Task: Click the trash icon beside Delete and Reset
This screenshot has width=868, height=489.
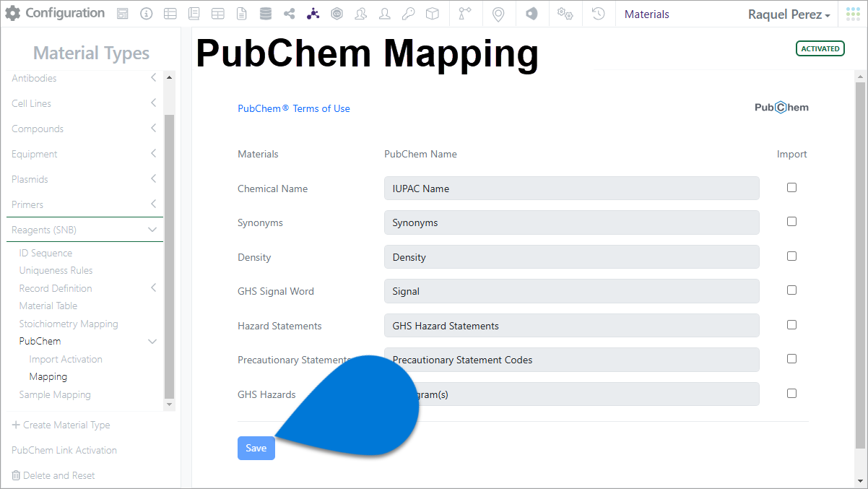Action: (x=16, y=475)
